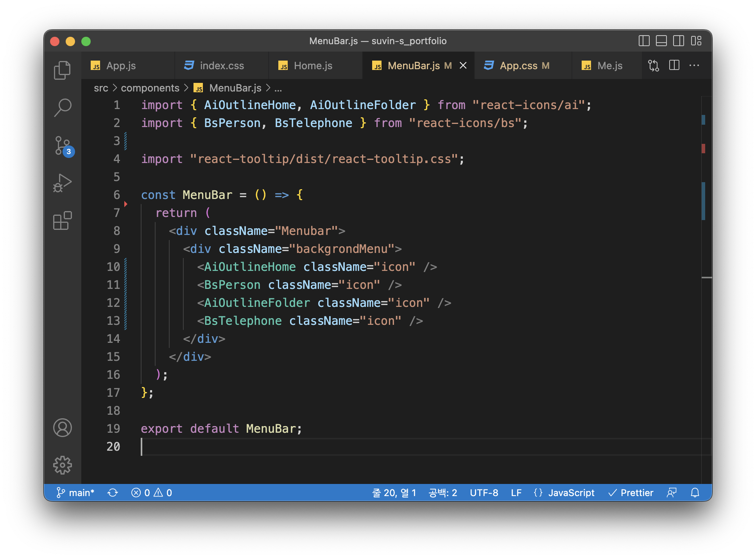756x559 pixels.
Task: Toggle the bottom panel layout button
Action: pyautogui.click(x=661, y=41)
